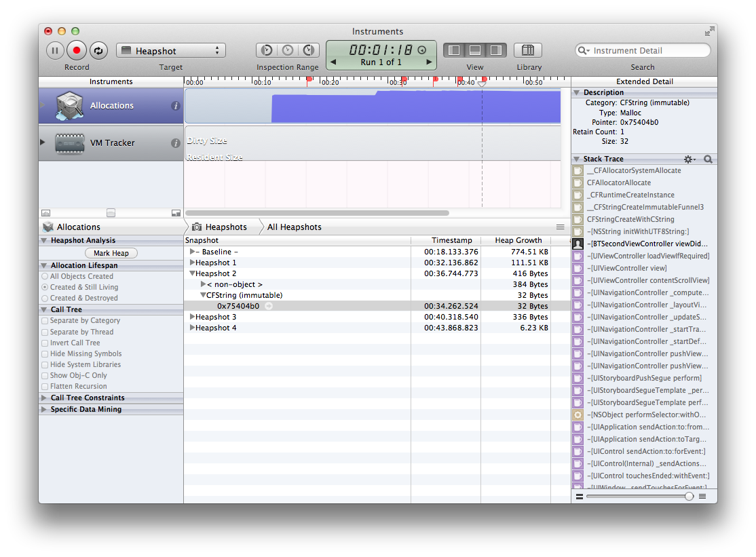This screenshot has height=557, width=756.
Task: Select Created & Still Living radio
Action: pyautogui.click(x=45, y=287)
